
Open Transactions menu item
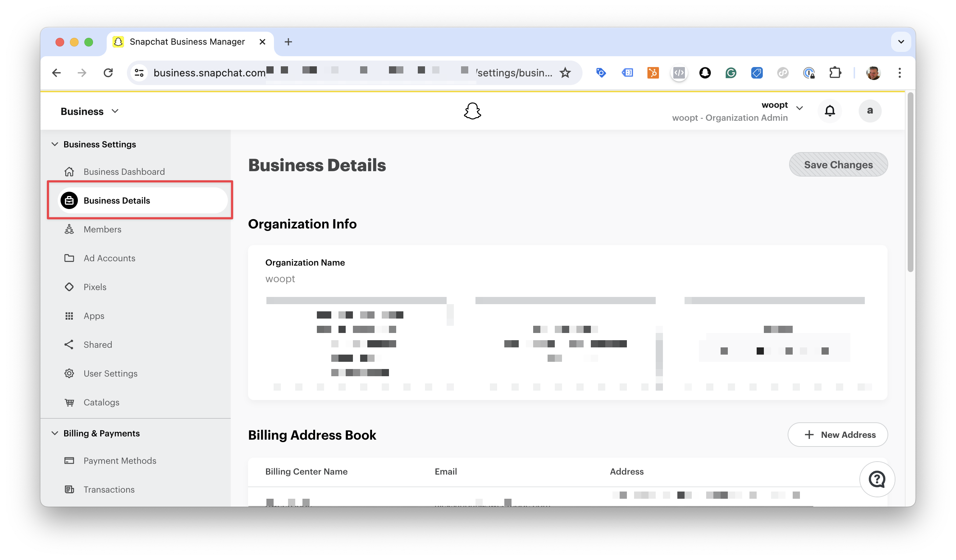tap(109, 489)
